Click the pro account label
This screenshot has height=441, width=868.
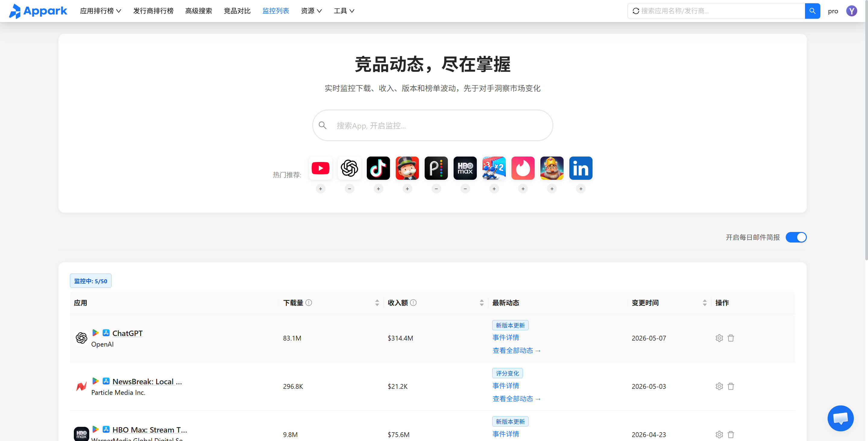(x=833, y=11)
